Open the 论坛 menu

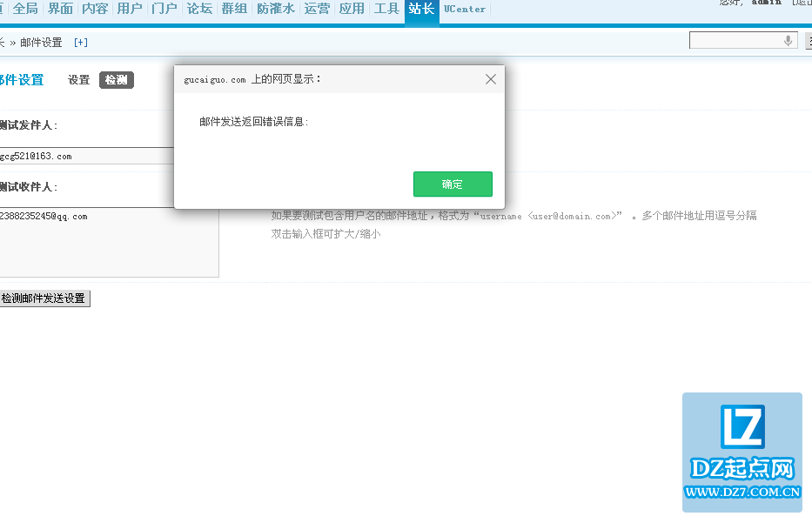click(199, 9)
